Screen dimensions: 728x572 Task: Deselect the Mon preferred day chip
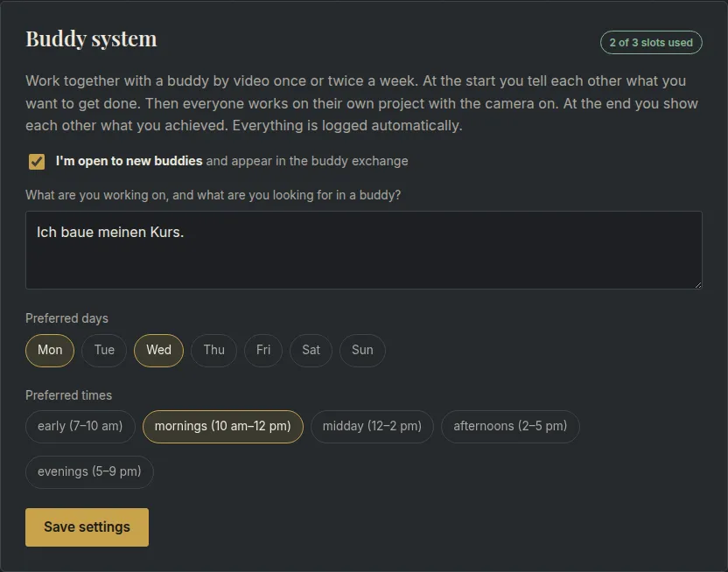point(50,350)
